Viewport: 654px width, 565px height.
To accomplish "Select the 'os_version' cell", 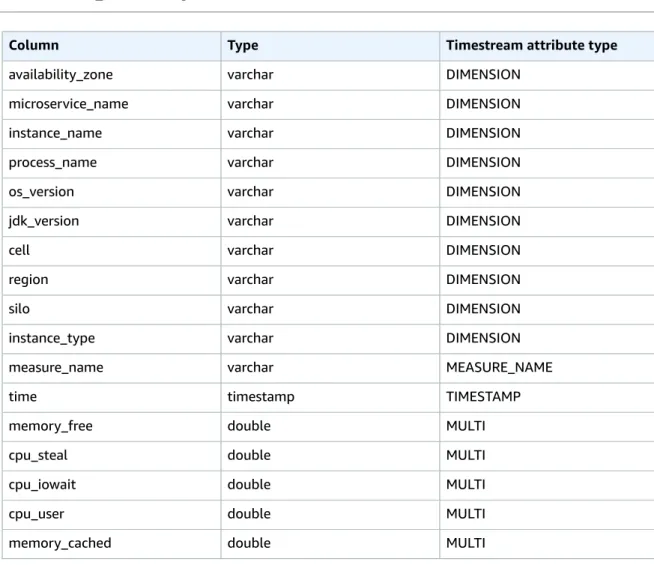I will 112,193.
